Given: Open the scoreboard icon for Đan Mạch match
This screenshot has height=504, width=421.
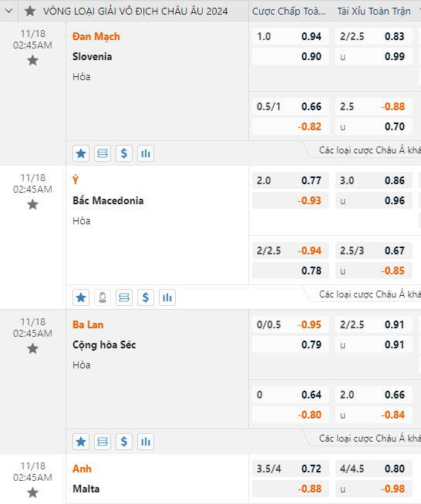Looking at the screenshot, I should point(103,153).
